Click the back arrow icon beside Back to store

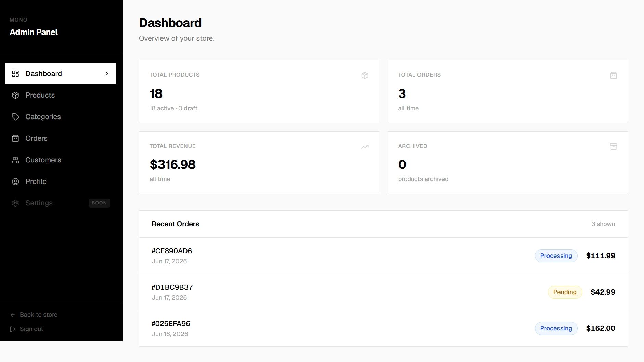[x=13, y=315]
